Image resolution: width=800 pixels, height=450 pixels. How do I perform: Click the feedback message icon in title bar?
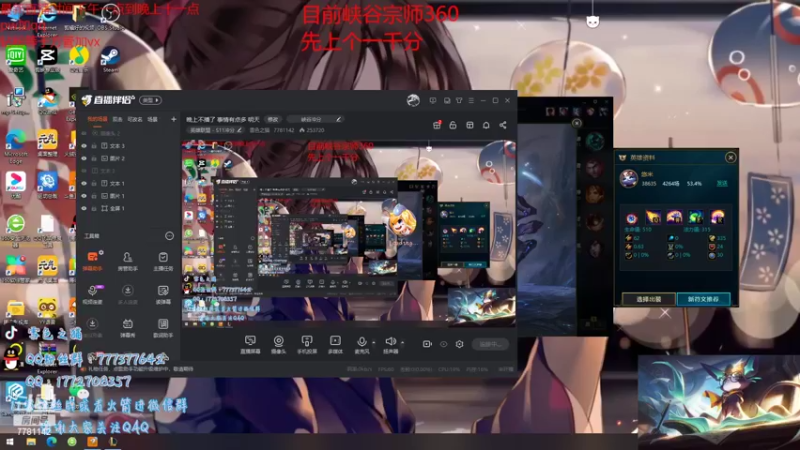(x=433, y=101)
